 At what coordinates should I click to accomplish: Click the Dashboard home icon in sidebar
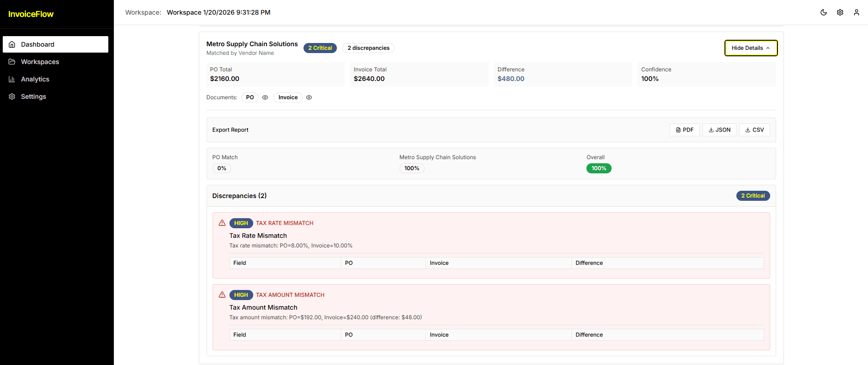(x=12, y=44)
